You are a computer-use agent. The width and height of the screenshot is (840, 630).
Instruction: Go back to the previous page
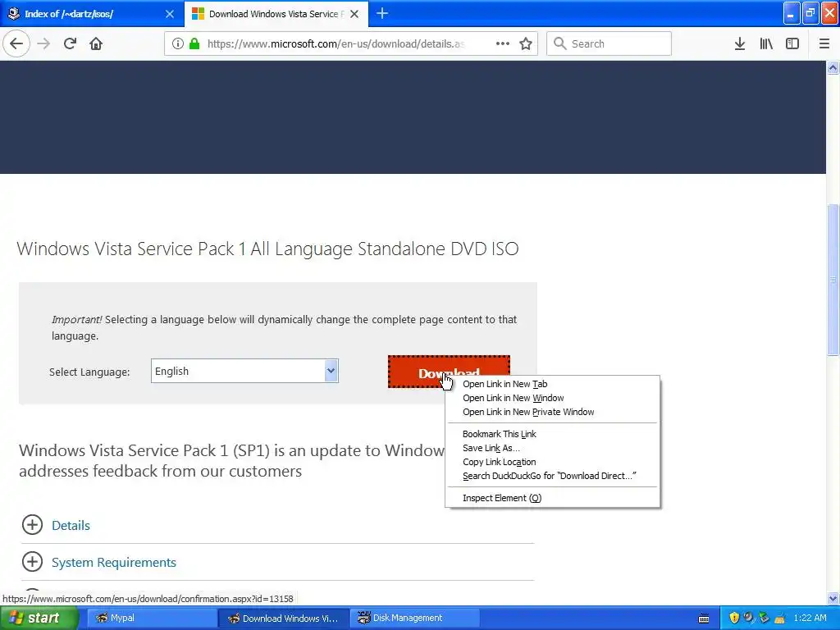pos(16,43)
